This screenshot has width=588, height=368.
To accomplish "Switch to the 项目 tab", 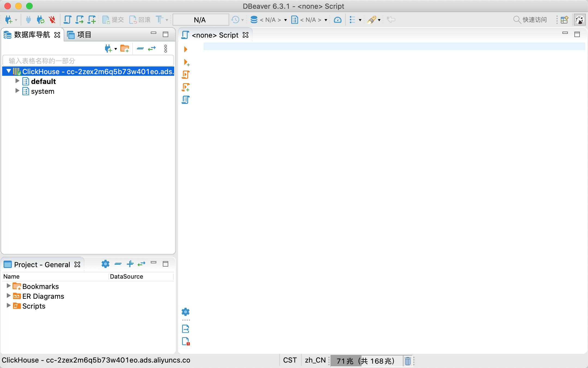I will click(x=79, y=35).
